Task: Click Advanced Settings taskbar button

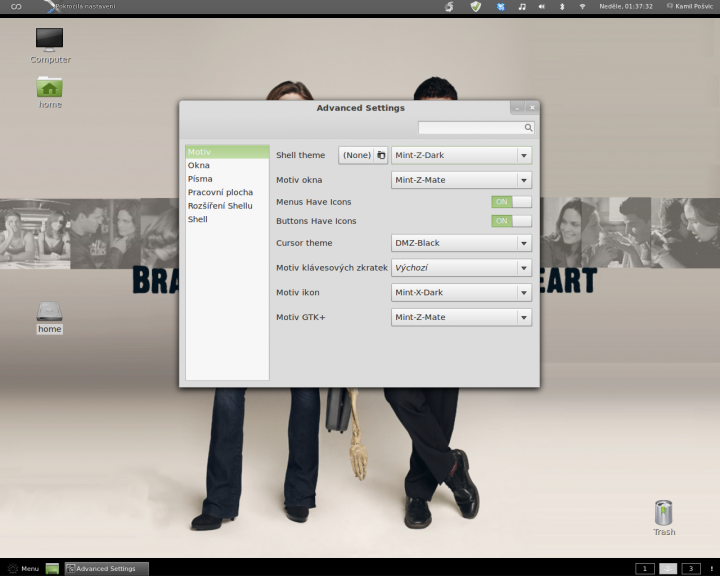Action: click(107, 569)
